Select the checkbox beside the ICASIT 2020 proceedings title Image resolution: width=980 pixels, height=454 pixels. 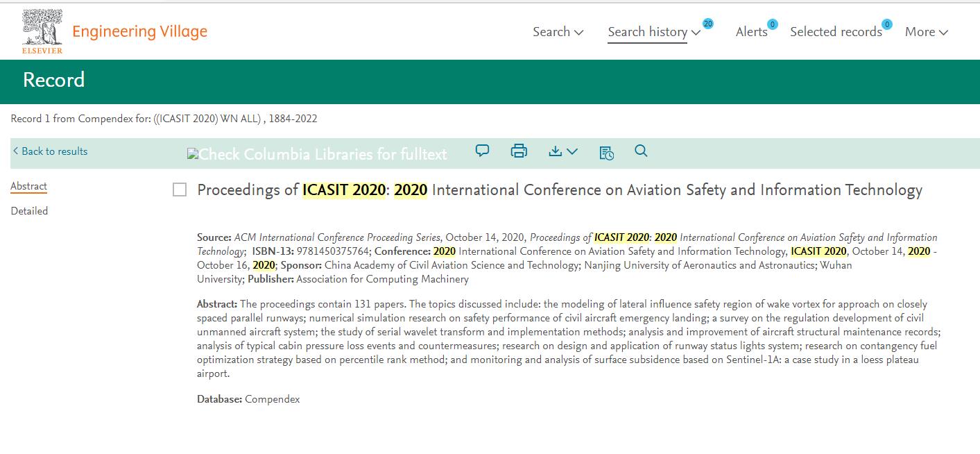tap(180, 189)
